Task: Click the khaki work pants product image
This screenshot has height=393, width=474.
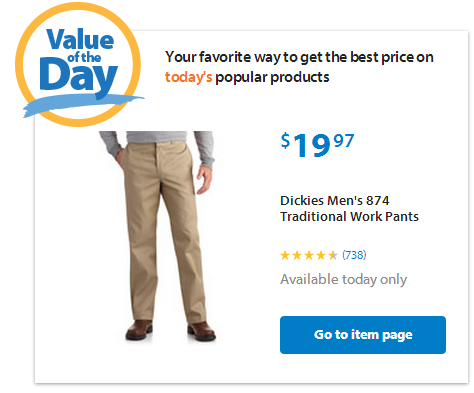Action: (157, 236)
